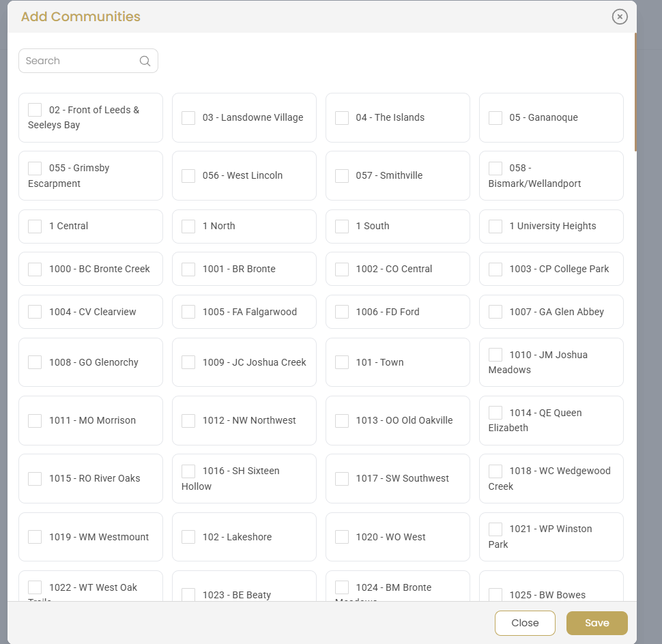
Task: Select the 1 University Heights checkbox
Action: coord(495,226)
